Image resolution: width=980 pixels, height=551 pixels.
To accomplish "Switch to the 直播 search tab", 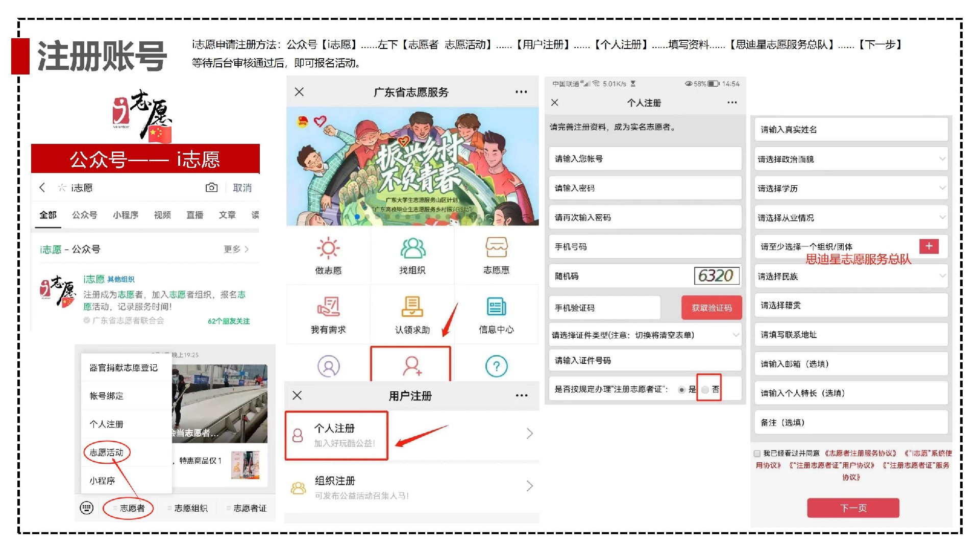I will [195, 215].
